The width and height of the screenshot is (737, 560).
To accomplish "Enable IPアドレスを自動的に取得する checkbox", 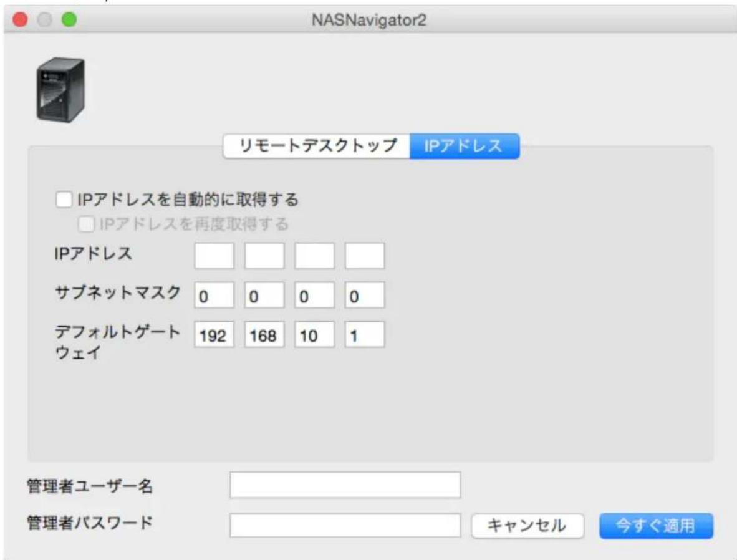I will point(64,200).
